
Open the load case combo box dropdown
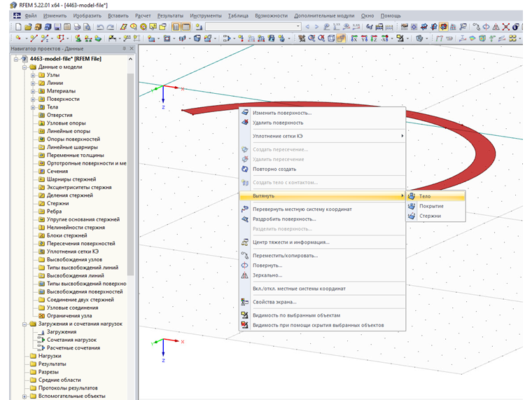click(298, 27)
